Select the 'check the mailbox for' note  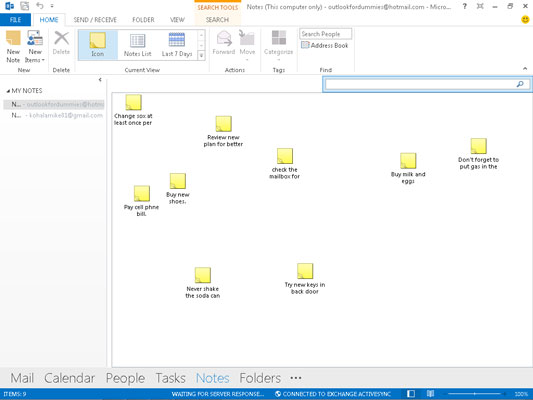pos(285,163)
